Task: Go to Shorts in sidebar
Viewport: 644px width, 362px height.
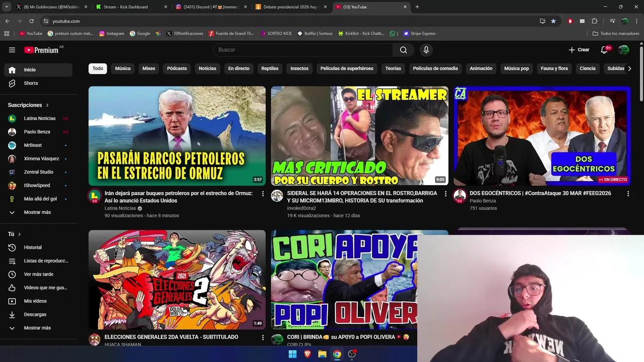Action: coord(38,83)
